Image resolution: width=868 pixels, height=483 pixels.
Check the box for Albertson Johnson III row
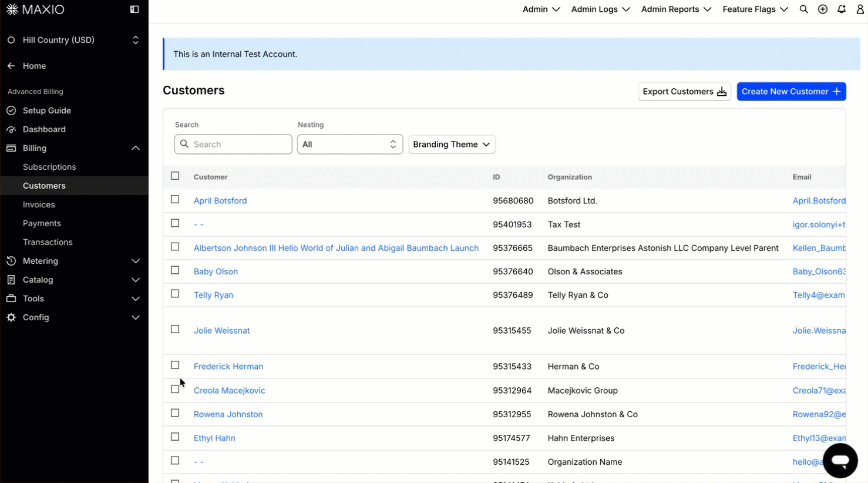[x=175, y=247]
